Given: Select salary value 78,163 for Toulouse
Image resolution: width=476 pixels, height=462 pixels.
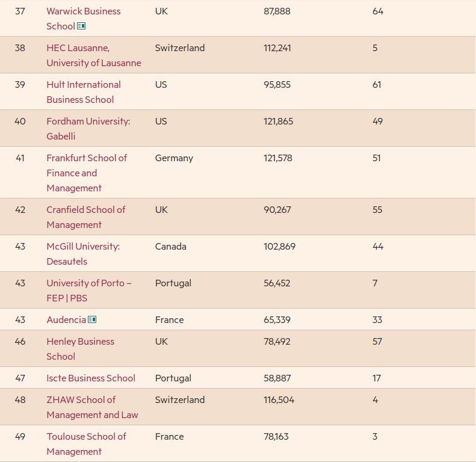Looking at the screenshot, I should click(x=276, y=437).
